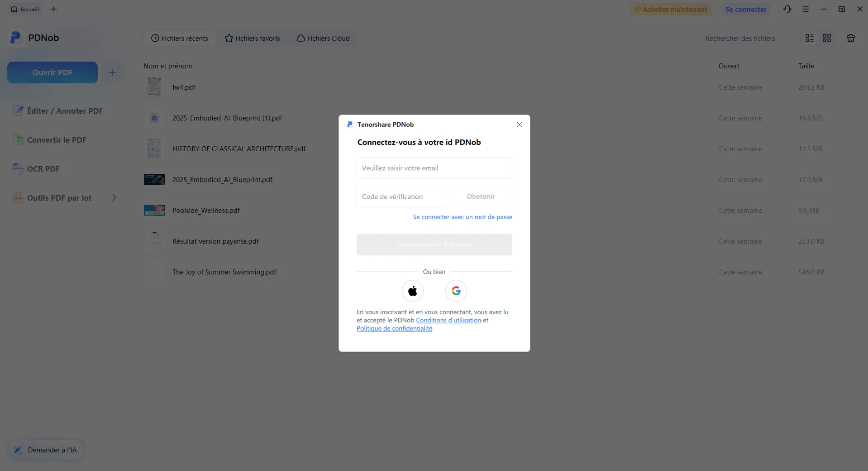This screenshot has height=471, width=868.
Task: Click the Obetenir button
Action: 481,197
